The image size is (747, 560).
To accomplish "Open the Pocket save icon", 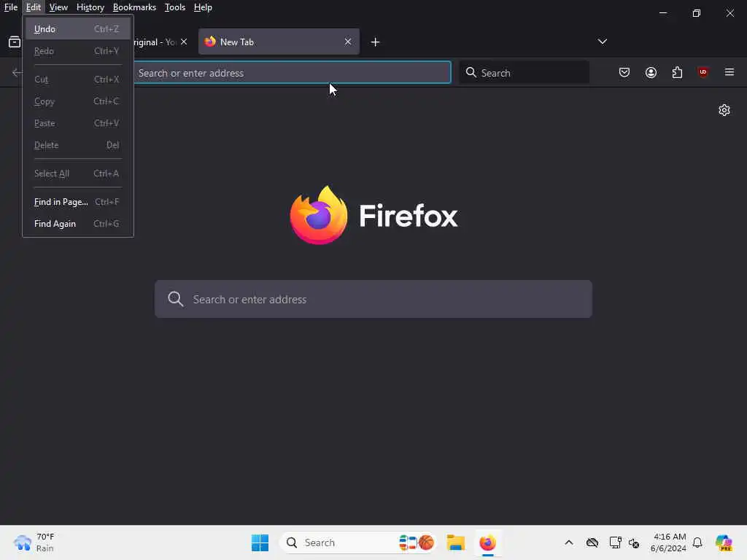I will pos(624,72).
